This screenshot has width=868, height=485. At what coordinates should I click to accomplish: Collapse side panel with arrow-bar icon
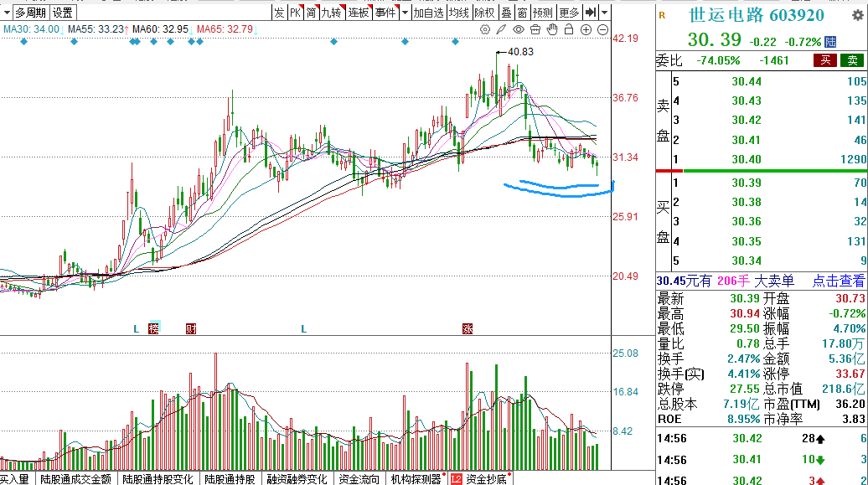591,13
